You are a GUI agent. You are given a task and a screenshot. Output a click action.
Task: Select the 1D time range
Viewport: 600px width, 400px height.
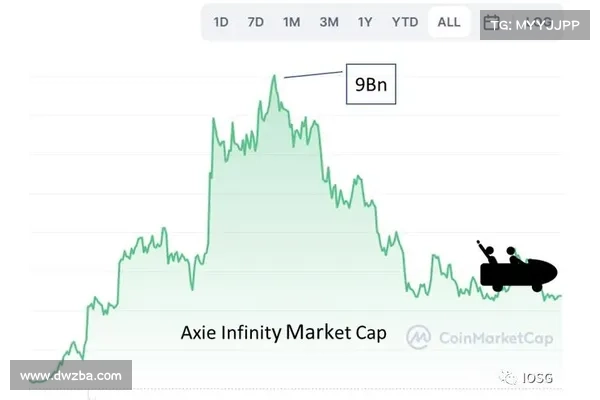point(221,22)
